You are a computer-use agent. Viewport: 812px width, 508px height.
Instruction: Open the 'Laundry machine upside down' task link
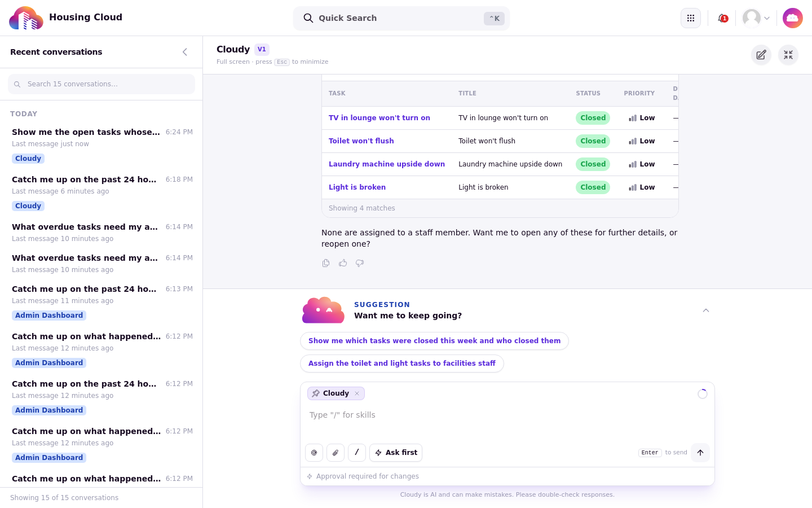point(387,164)
